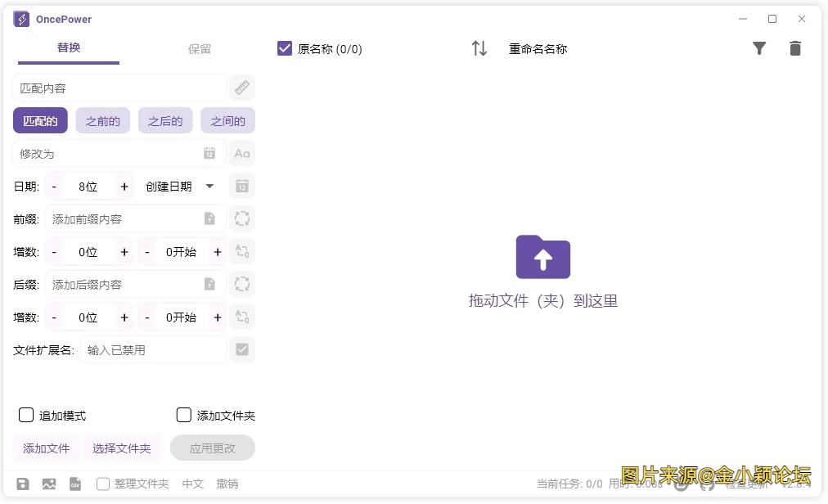The width and height of the screenshot is (828, 504).
Task: Toggle the Aa case option beside 修改为
Action: (x=241, y=153)
